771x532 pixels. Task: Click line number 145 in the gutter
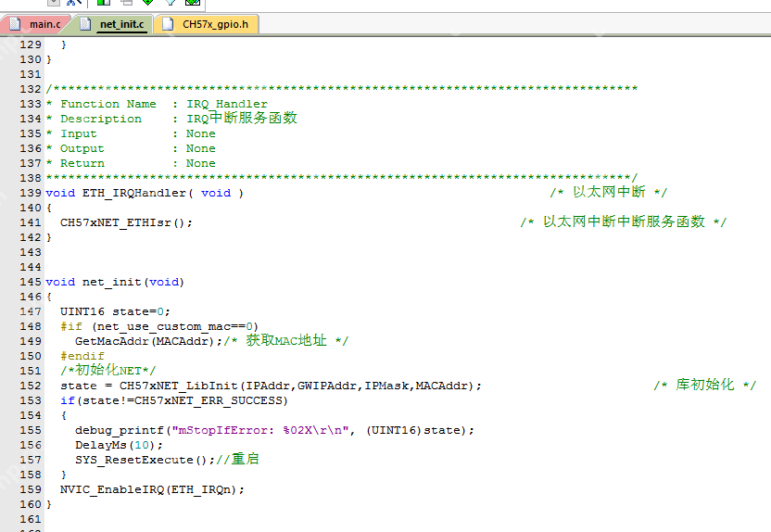(31, 283)
